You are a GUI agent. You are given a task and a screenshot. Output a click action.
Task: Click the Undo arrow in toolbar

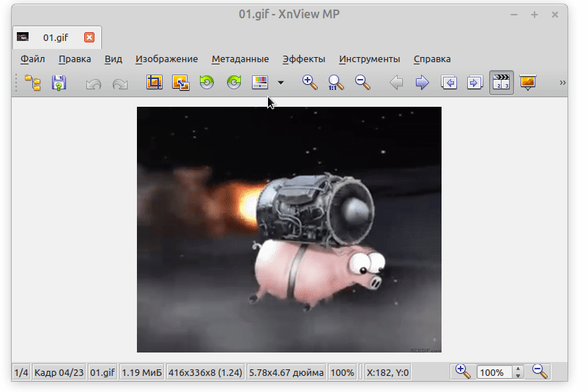(x=94, y=83)
